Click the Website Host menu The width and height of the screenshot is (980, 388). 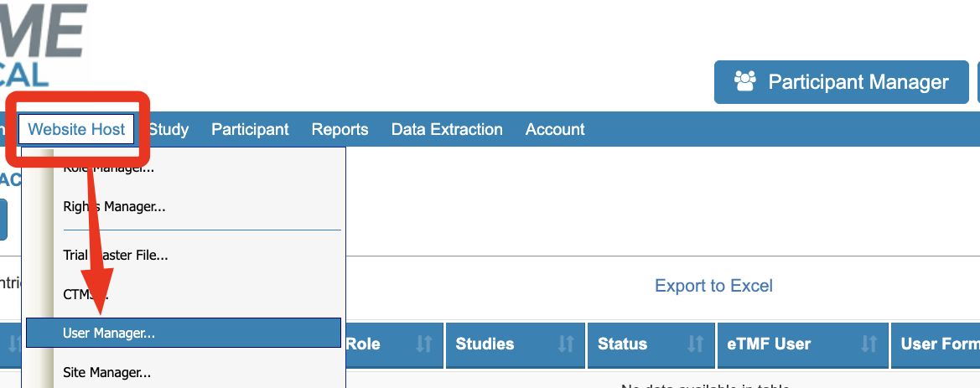tap(76, 129)
